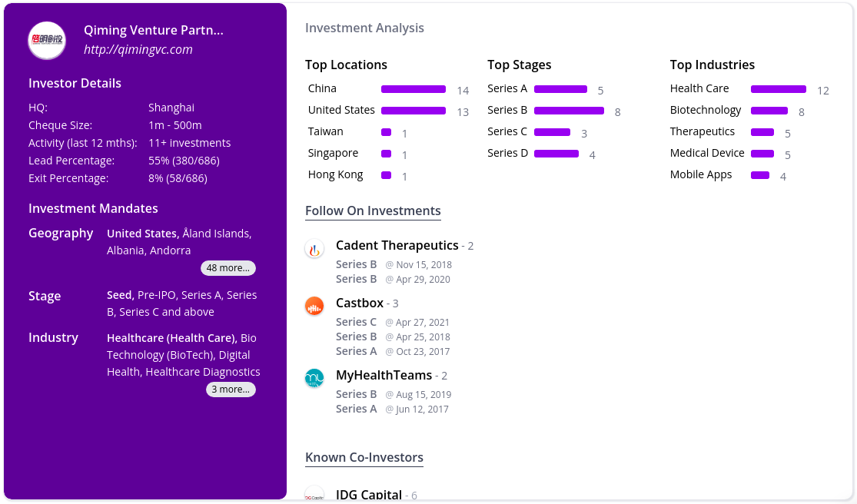Expand the 3 more industries list
This screenshot has width=857, height=504.
pyautogui.click(x=231, y=390)
